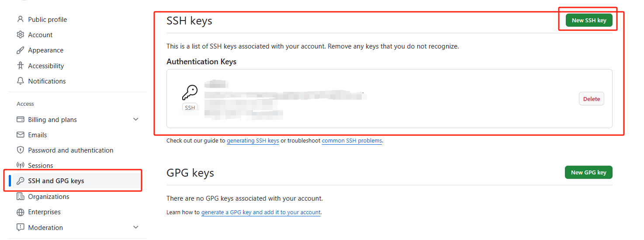
Task: Open the common SSH problems link
Action: [x=352, y=141]
